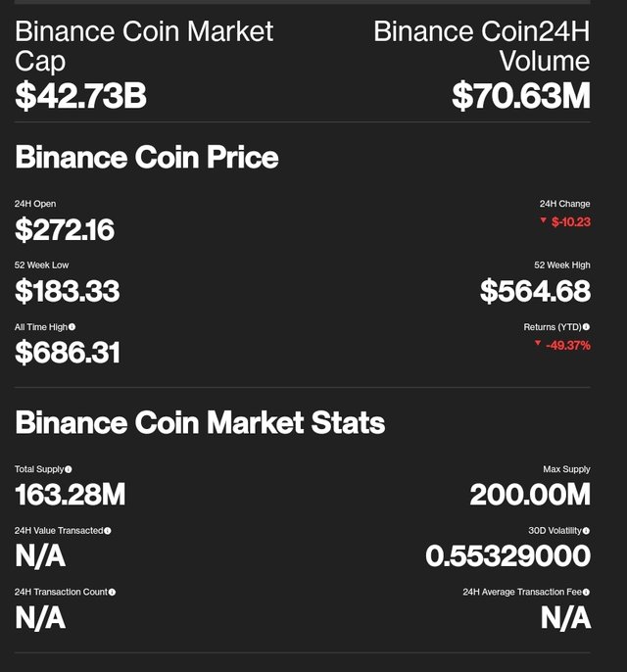The width and height of the screenshot is (627, 672).
Task: Open the Total Supply info icon
Action: (69, 469)
